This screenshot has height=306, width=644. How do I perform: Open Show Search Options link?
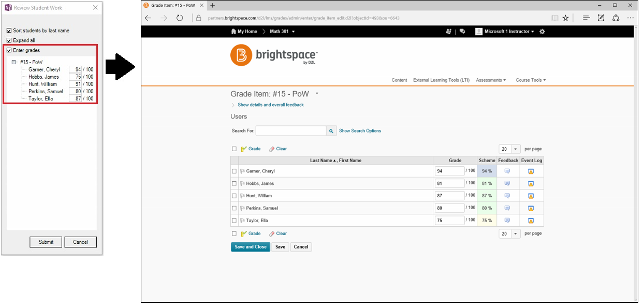point(360,131)
